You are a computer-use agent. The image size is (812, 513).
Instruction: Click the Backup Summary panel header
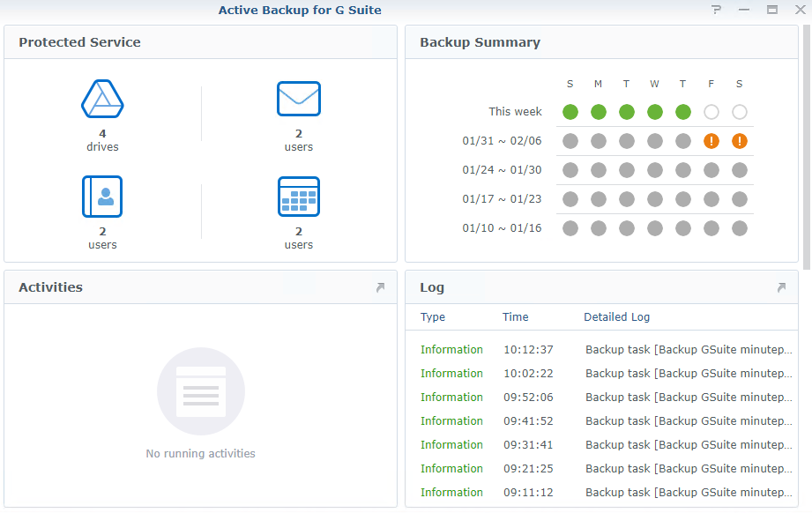pos(602,42)
